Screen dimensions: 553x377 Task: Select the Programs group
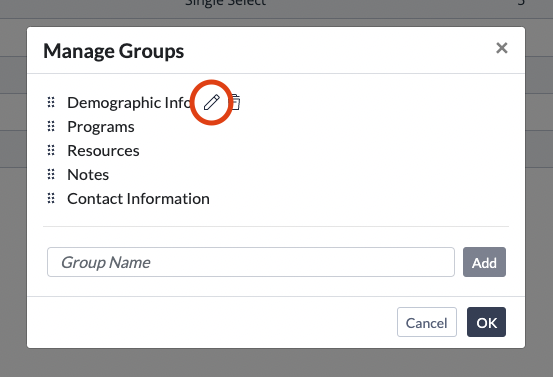(x=101, y=127)
